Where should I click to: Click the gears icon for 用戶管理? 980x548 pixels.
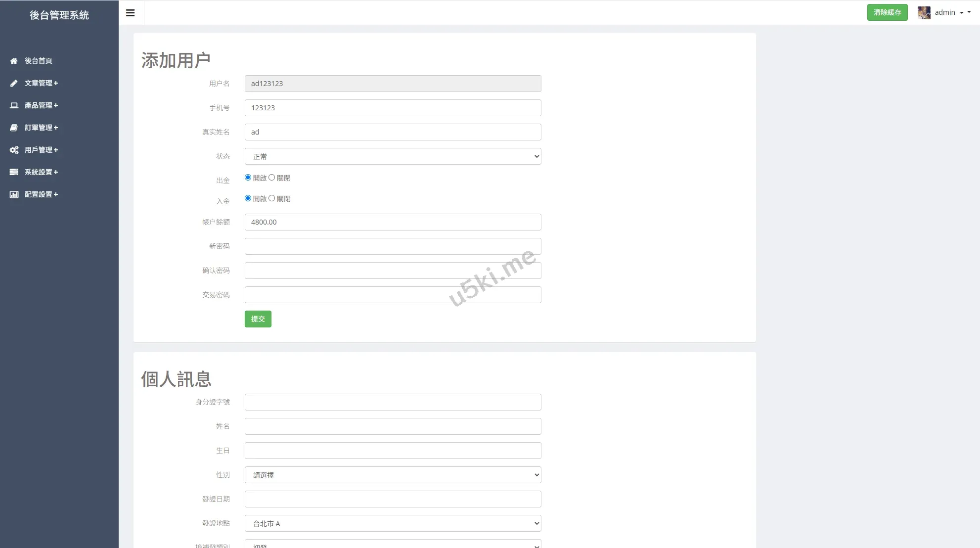(14, 150)
